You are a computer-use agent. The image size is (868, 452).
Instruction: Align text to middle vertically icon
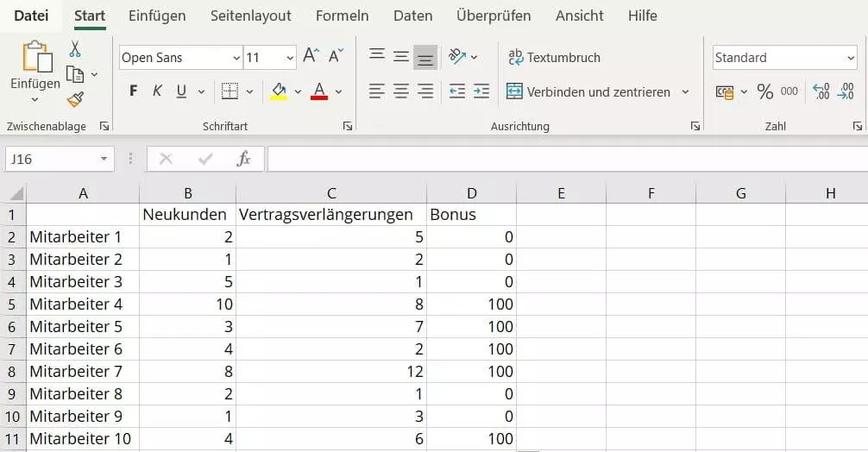coord(401,56)
